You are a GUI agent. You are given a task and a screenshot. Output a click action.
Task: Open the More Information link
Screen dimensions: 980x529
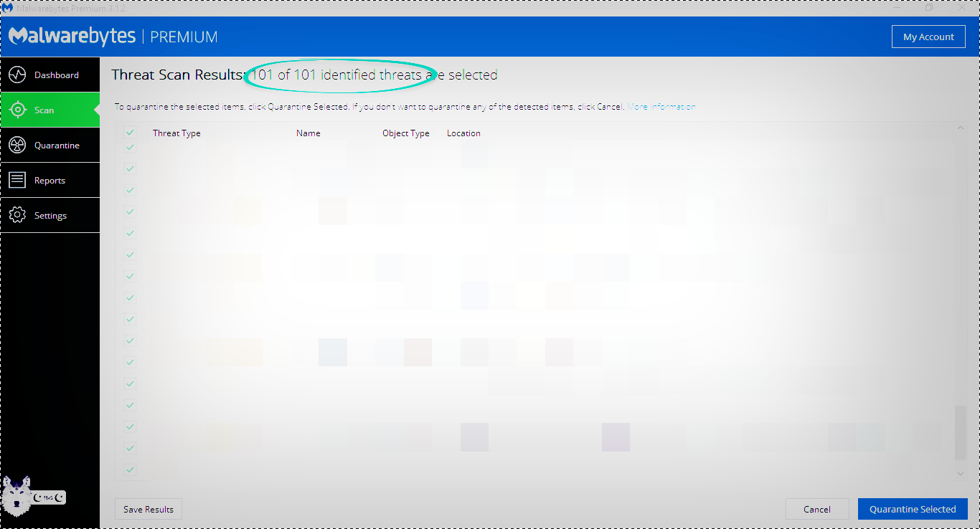[661, 107]
